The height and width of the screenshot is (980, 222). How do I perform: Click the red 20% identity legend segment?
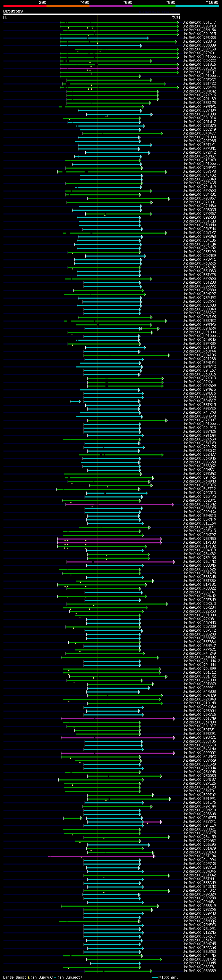coord(25,6)
